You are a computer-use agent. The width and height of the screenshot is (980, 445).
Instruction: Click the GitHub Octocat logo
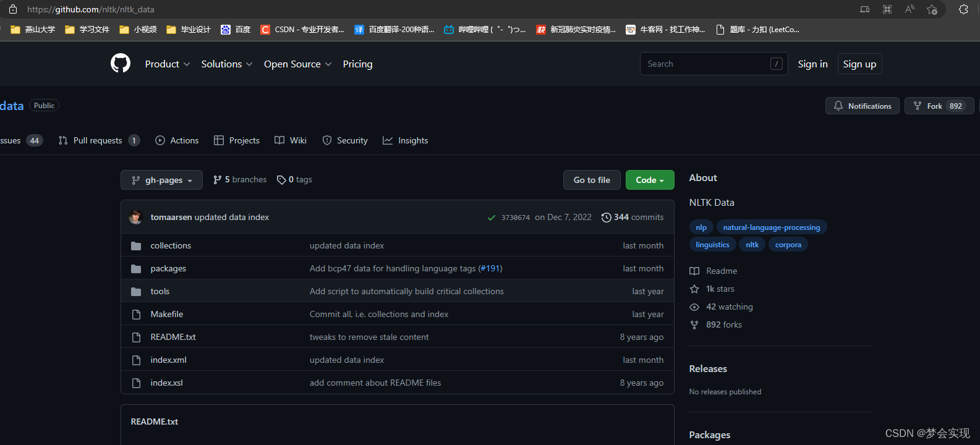click(x=121, y=63)
